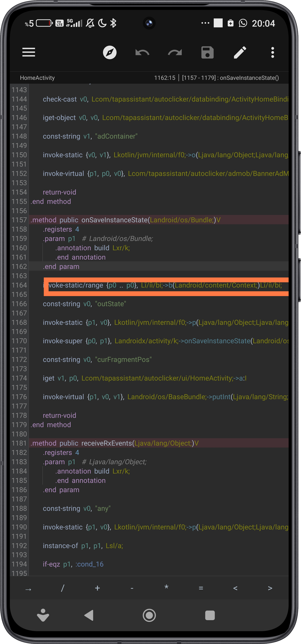
Task: Tap the iget v1, p0 HomeActivity line
Action: (x=145, y=378)
